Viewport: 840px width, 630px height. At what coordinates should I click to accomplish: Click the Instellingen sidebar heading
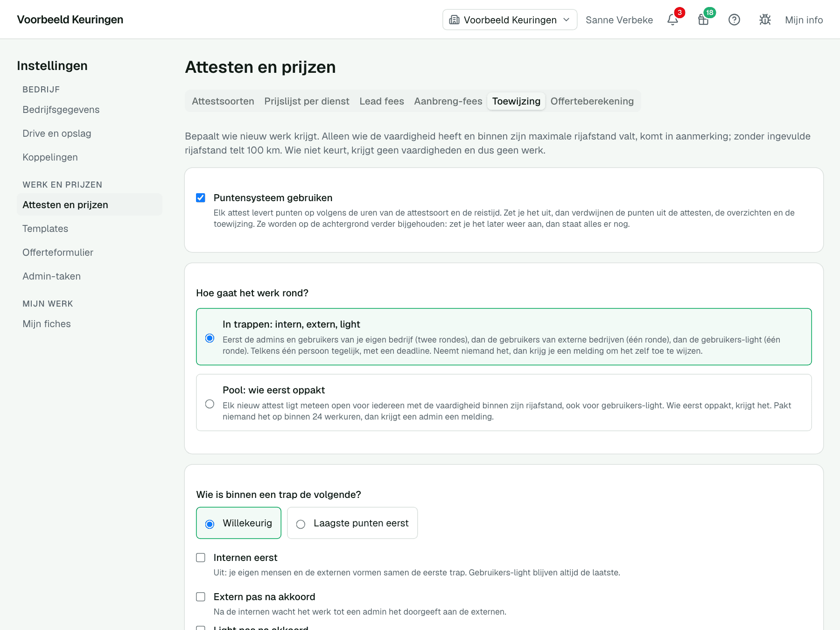tap(52, 66)
